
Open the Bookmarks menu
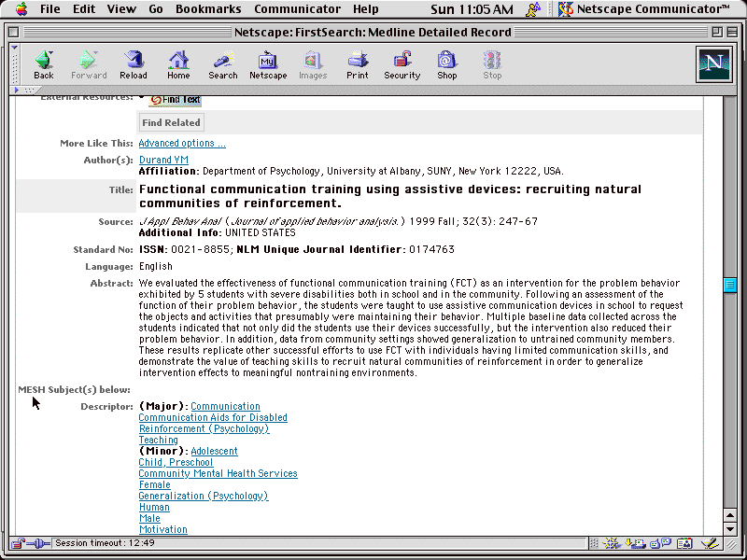208,8
